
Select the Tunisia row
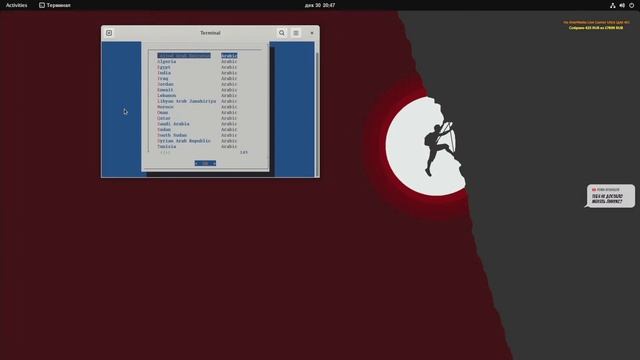[x=197, y=147]
